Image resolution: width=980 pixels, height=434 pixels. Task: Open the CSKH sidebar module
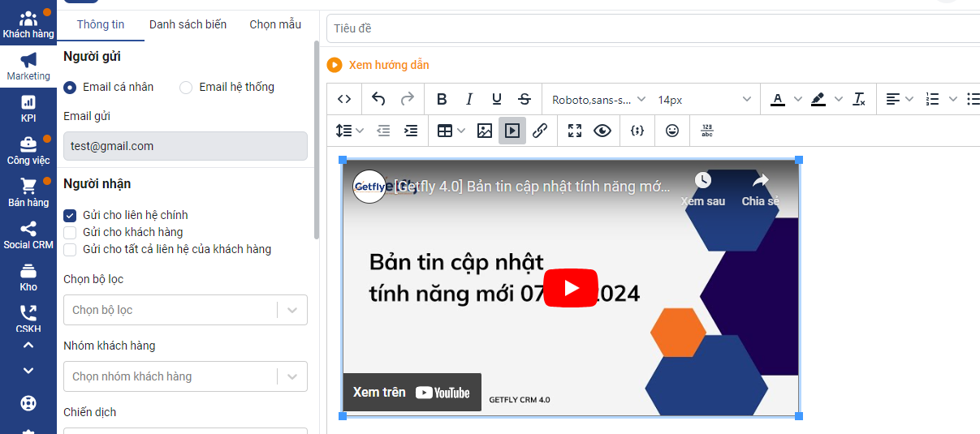(x=28, y=318)
